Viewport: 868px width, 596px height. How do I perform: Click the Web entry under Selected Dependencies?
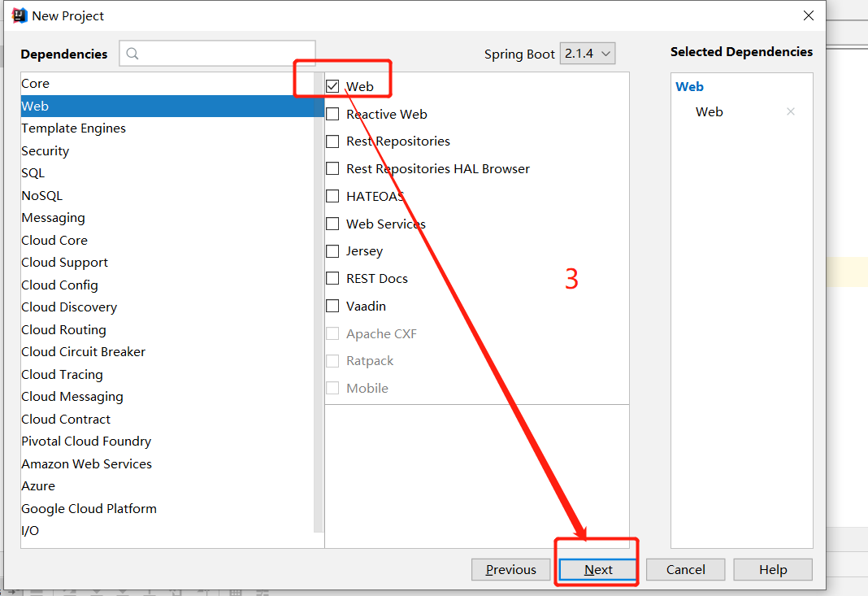(710, 112)
